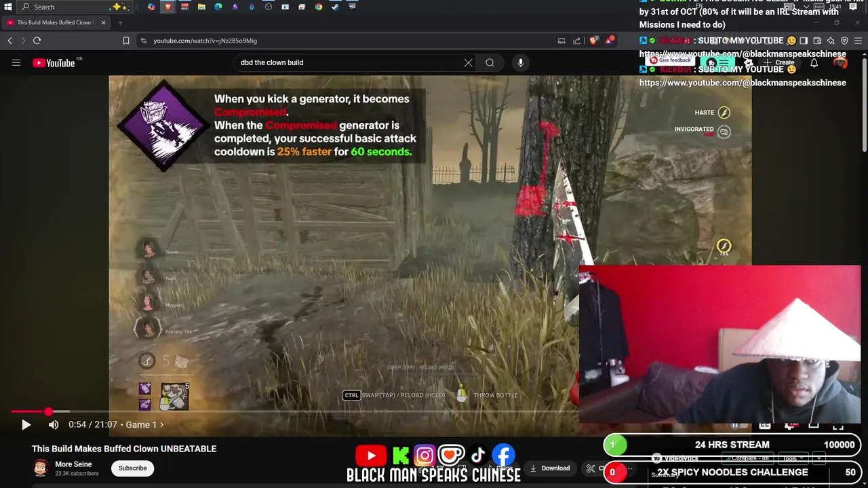Play the video
The width and height of the screenshot is (868, 488).
tap(26, 425)
